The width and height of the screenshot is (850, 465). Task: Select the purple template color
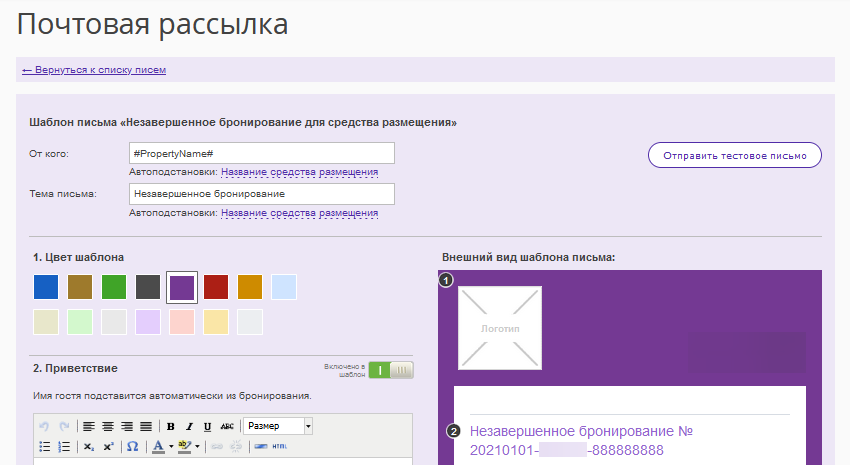(182, 287)
